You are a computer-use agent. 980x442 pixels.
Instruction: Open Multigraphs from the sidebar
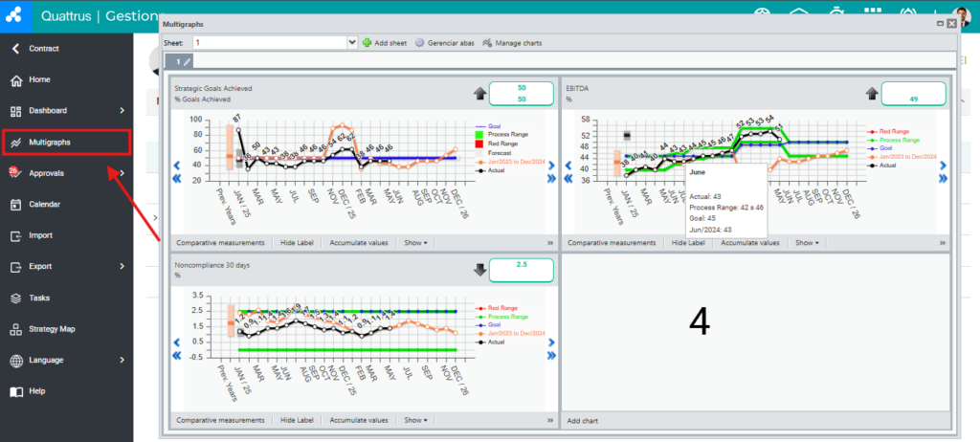pyautogui.click(x=66, y=142)
